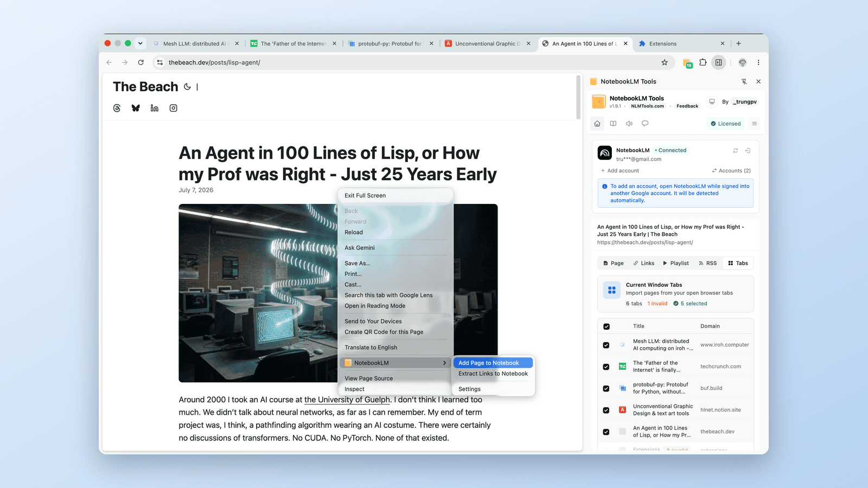Screen dimensions: 868x488
Task: Choose Ask Gemini from context menu
Action: coord(396,248)
